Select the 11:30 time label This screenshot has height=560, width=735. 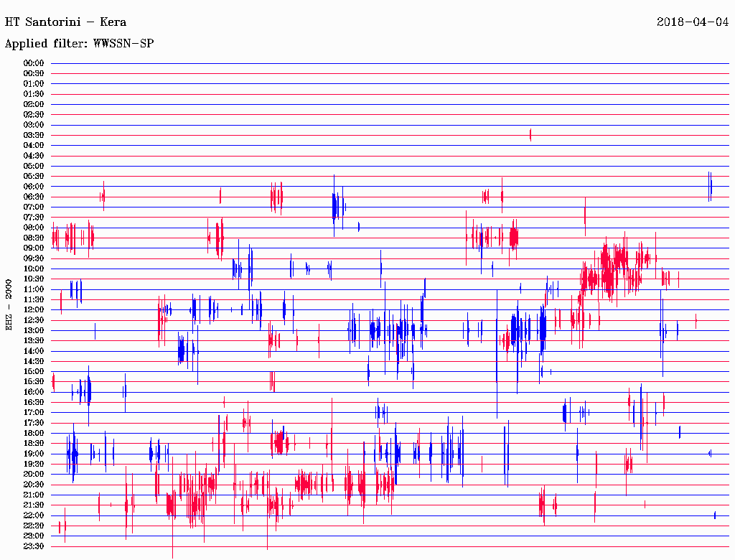[x=34, y=299]
